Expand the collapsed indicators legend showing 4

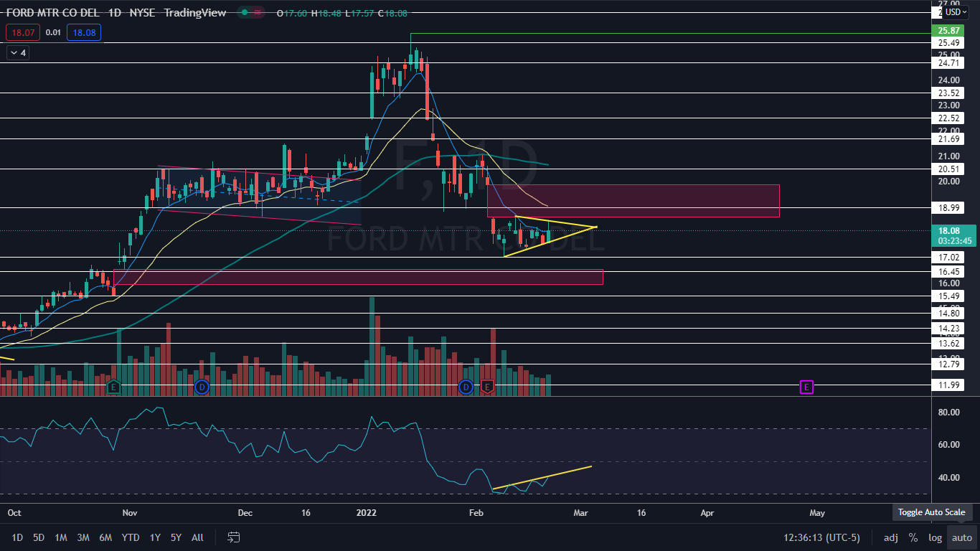tap(17, 52)
